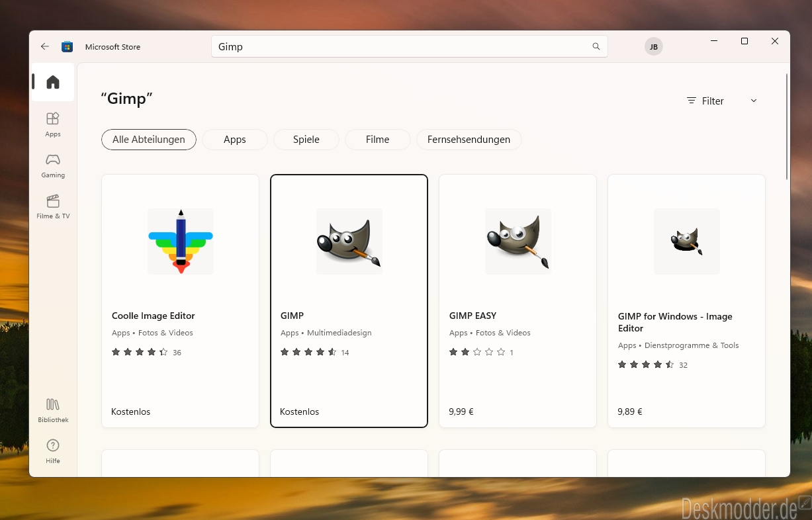
Task: Close the Microsoft Store window
Action: pos(775,41)
